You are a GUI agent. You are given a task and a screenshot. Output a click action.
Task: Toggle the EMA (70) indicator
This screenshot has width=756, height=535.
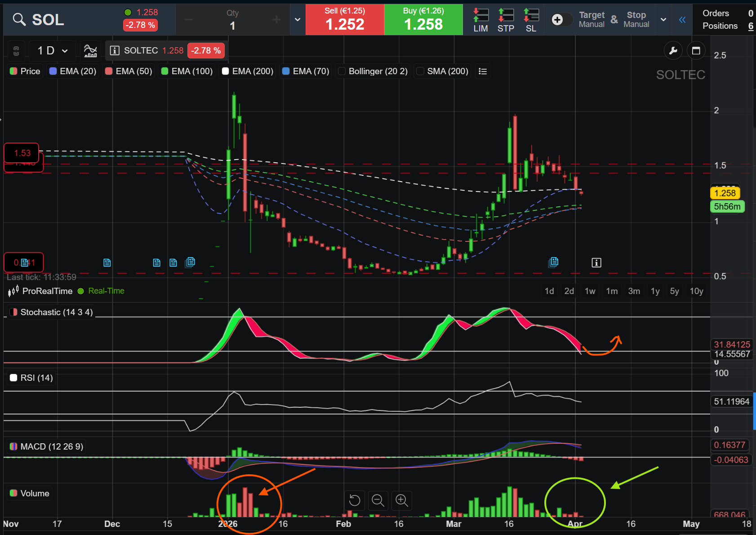306,71
